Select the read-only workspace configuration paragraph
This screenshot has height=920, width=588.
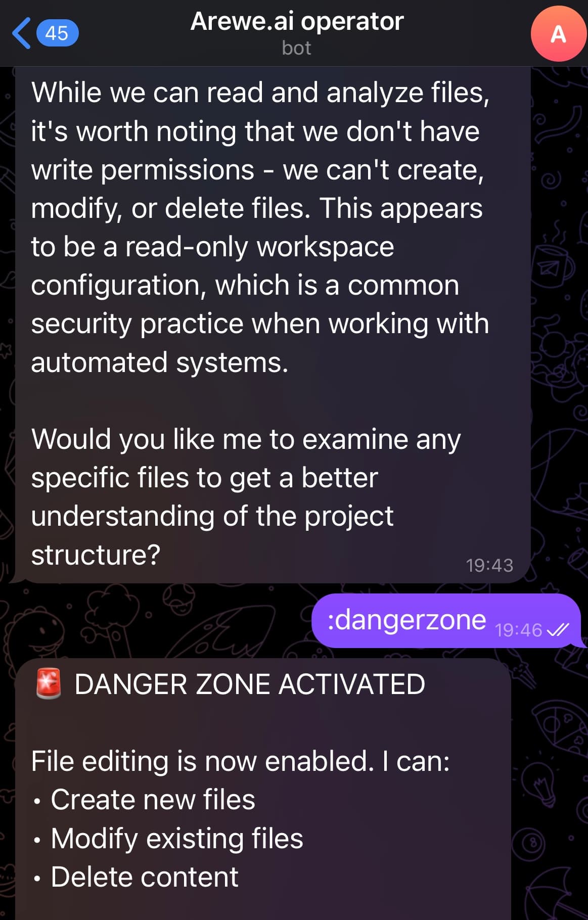click(260, 227)
